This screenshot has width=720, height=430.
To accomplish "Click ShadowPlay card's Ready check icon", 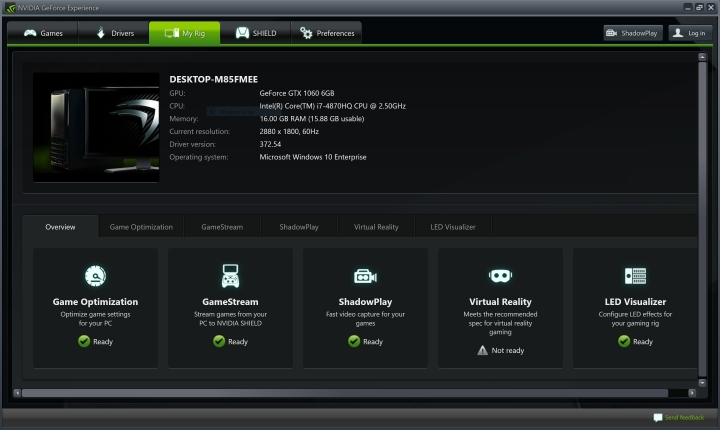I will 354,341.
